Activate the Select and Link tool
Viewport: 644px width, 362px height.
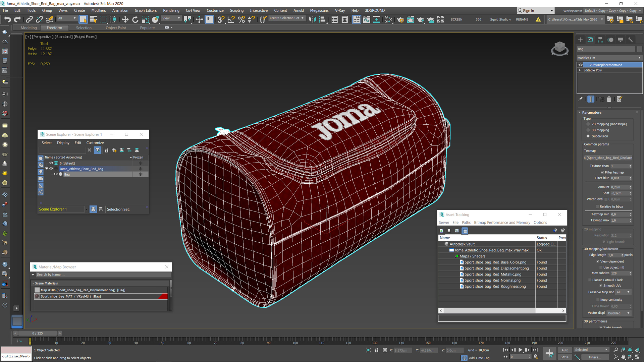[x=29, y=19]
